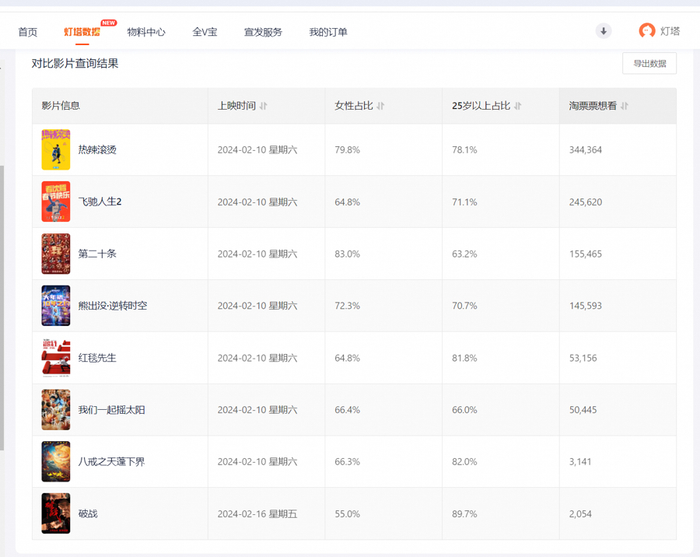Sort by 上映时间 arrow icon

263,106
